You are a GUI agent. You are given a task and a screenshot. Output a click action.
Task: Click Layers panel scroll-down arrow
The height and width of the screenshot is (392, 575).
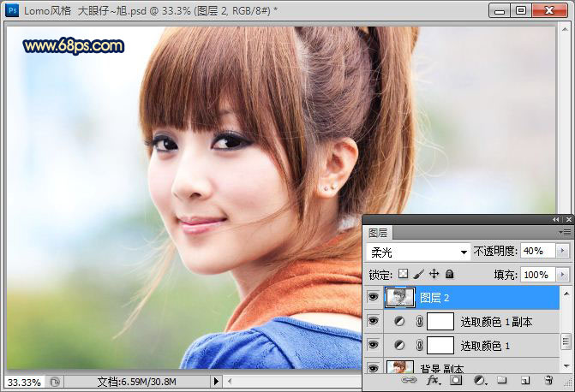[x=566, y=366]
